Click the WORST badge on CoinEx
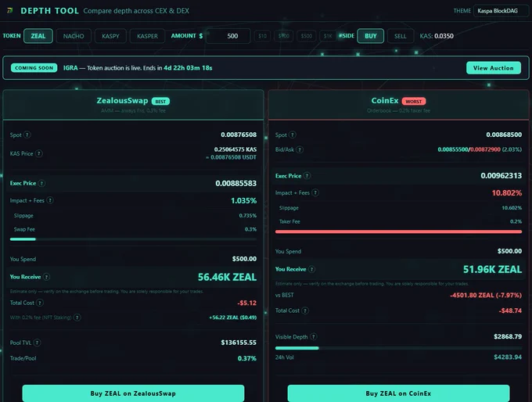This screenshot has width=532, height=402. coord(414,102)
